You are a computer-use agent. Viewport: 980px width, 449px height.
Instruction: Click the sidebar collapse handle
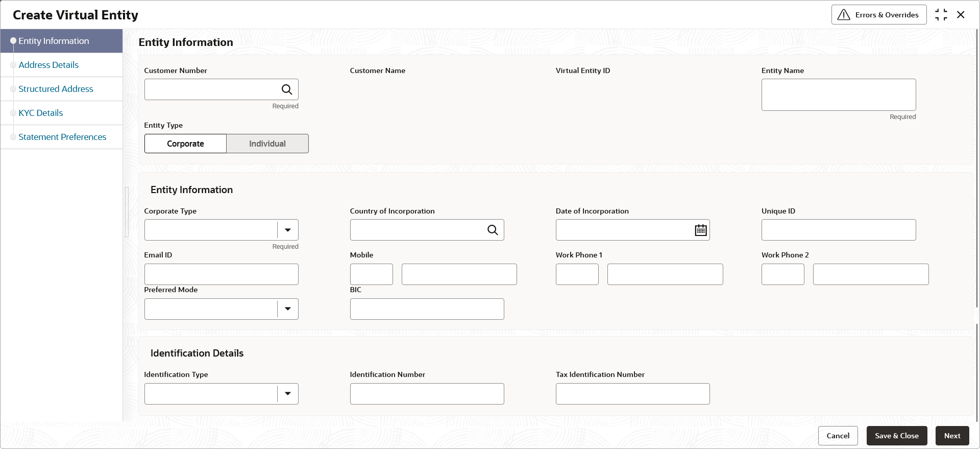pyautogui.click(x=127, y=212)
